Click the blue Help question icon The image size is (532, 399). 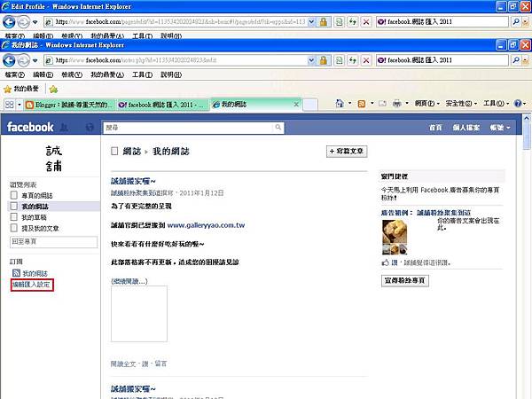[x=518, y=103]
